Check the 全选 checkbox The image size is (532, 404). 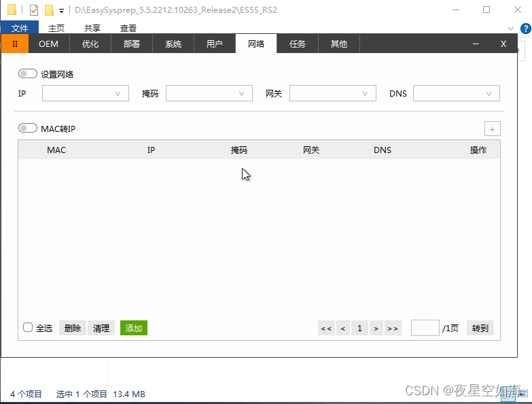[28, 327]
